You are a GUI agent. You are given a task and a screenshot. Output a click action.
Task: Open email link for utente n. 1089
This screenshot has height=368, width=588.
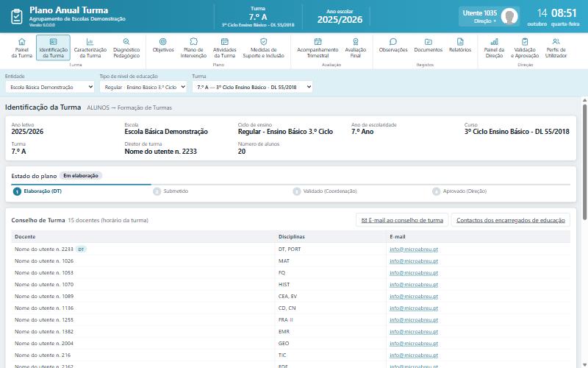pyautogui.click(x=414, y=297)
